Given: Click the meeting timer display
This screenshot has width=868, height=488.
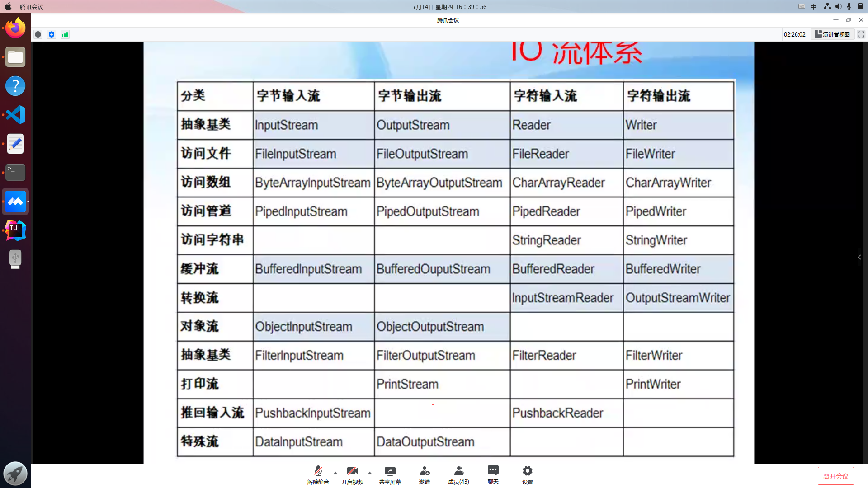Looking at the screenshot, I should [794, 34].
